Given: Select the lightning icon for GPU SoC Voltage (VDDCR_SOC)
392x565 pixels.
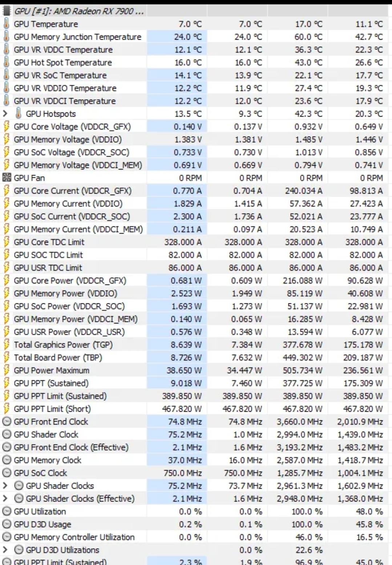Looking at the screenshot, I should (x=6, y=152).
